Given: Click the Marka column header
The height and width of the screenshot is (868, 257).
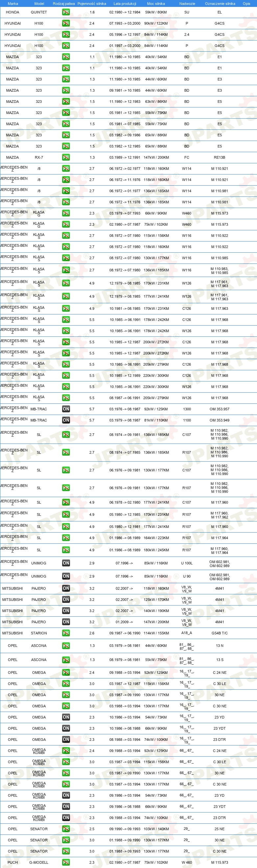Looking at the screenshot, I should click(13, 4).
